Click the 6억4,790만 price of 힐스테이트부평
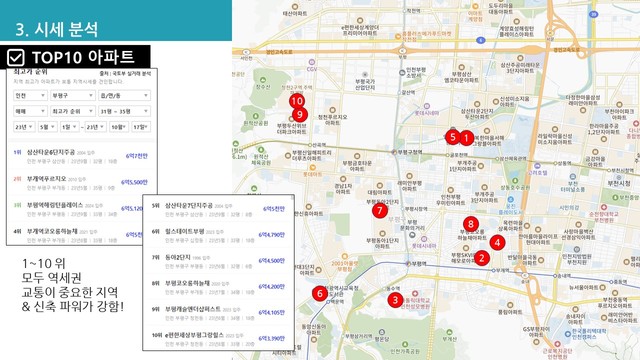640x360 pixels. pos(271,235)
